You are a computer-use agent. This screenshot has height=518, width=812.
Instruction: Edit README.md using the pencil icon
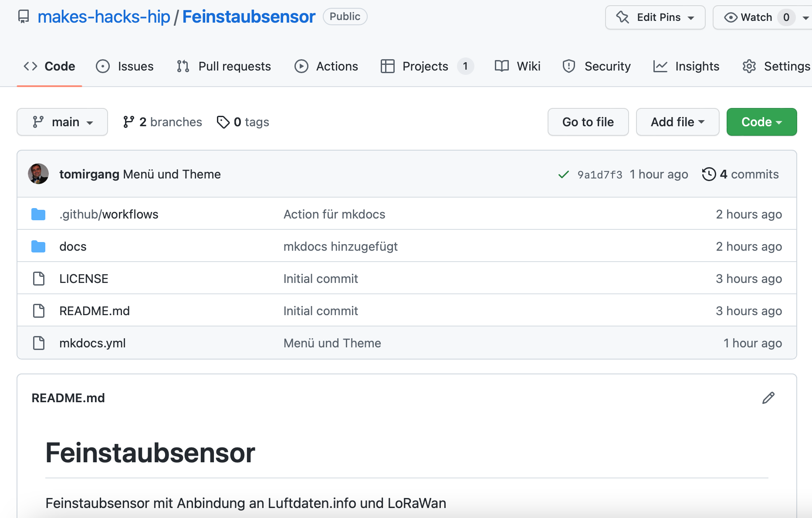point(768,398)
